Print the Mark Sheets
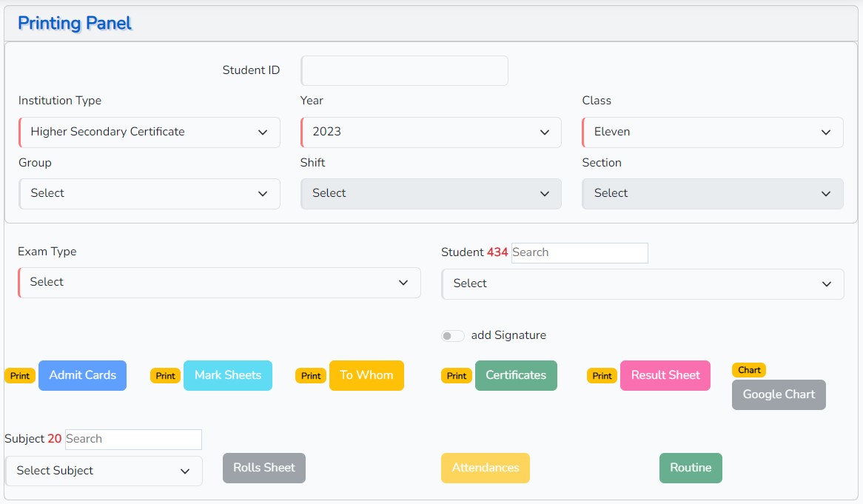This screenshot has width=863, height=504. [x=227, y=375]
